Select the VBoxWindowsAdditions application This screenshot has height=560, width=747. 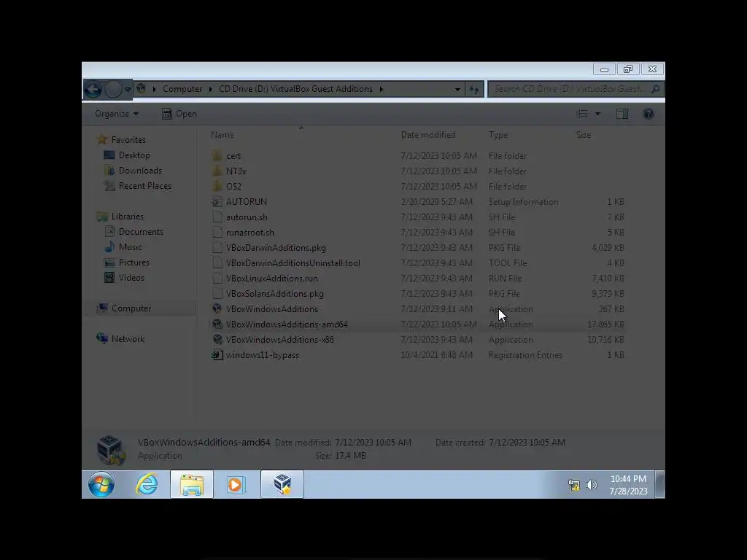[x=417, y=309]
